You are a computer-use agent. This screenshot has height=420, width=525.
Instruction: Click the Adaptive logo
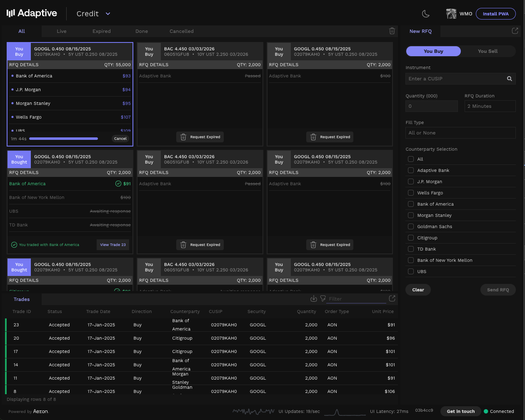click(x=32, y=13)
